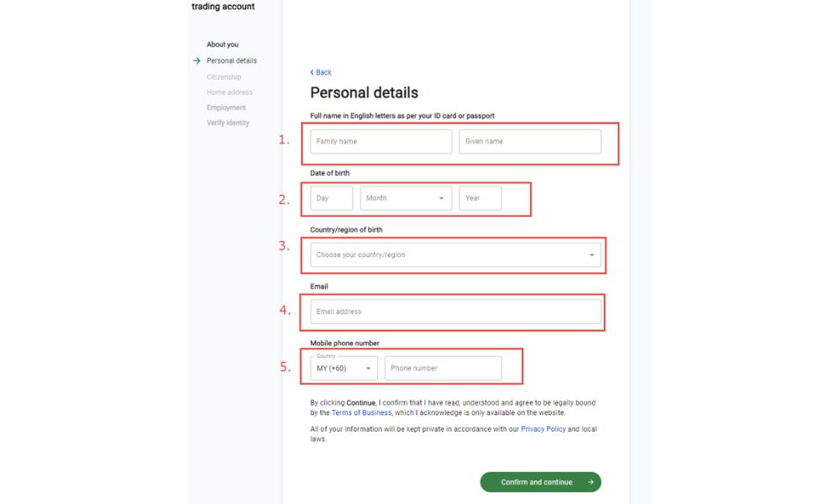Click the Back chevron arrow icon
Image resolution: width=840 pixels, height=504 pixels.
(x=312, y=73)
